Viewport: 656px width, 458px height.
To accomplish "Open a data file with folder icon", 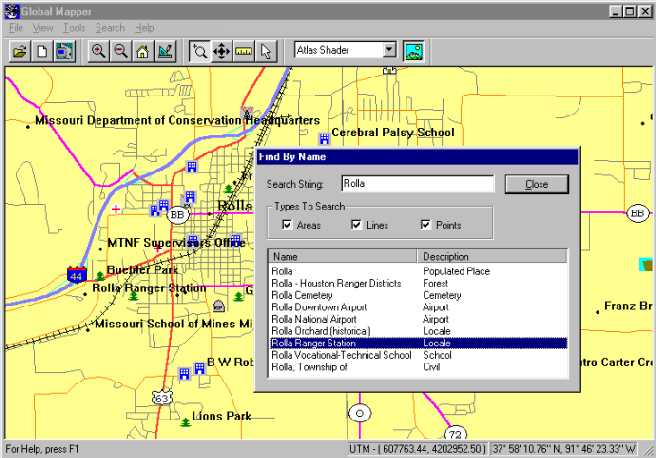I will [20, 51].
